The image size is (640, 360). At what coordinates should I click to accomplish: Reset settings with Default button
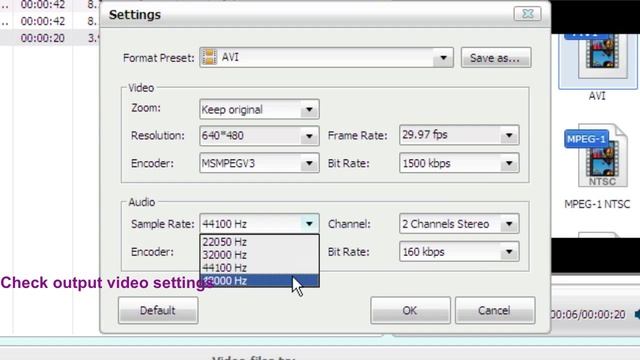pos(158,311)
